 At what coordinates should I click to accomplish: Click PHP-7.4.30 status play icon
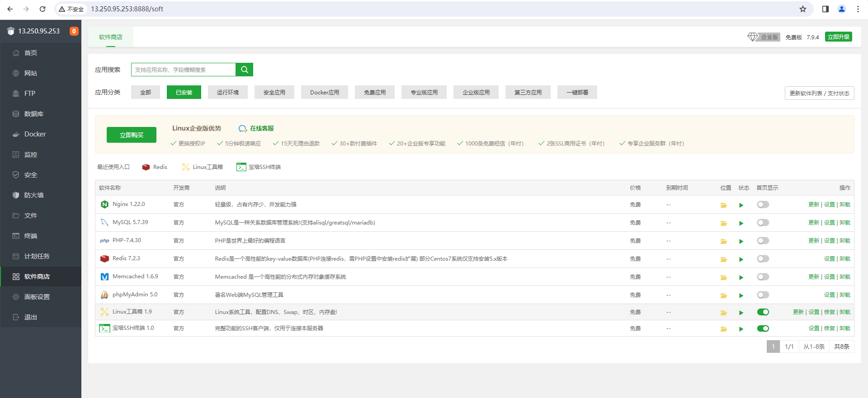741,241
